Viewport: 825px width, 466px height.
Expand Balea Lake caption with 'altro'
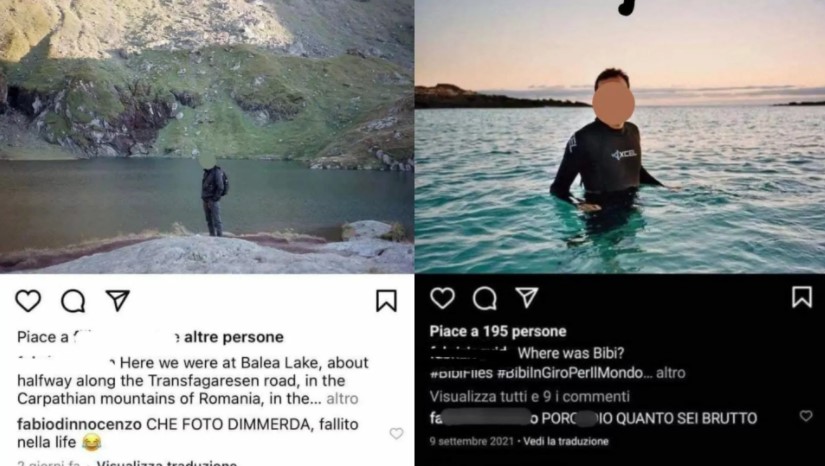pos(342,399)
